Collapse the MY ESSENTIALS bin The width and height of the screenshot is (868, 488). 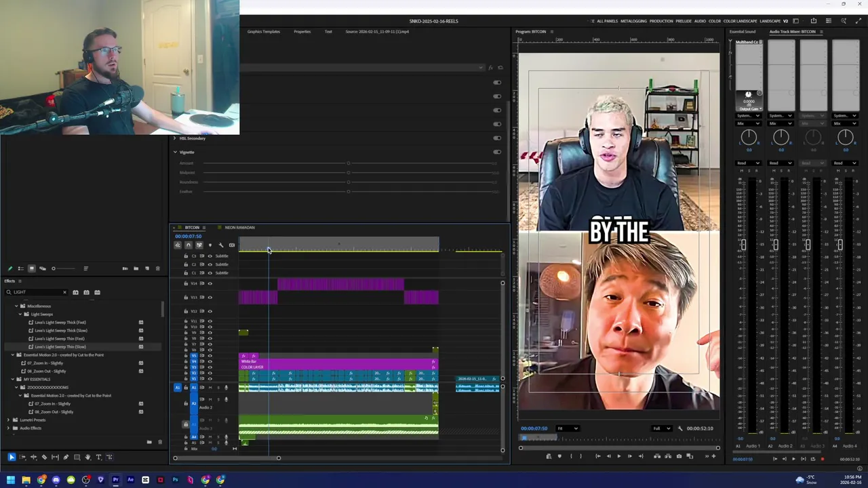(12, 380)
